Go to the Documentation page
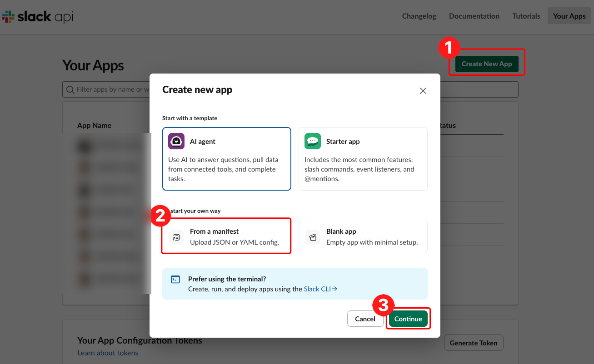The height and width of the screenshot is (364, 594). click(474, 16)
